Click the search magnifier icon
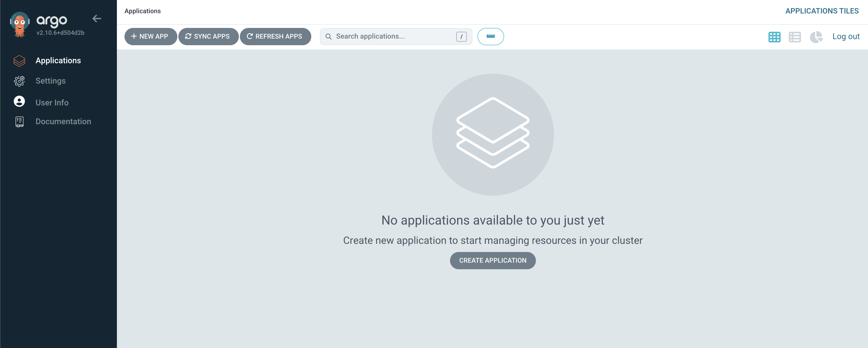Viewport: 868px width, 348px height. [328, 36]
